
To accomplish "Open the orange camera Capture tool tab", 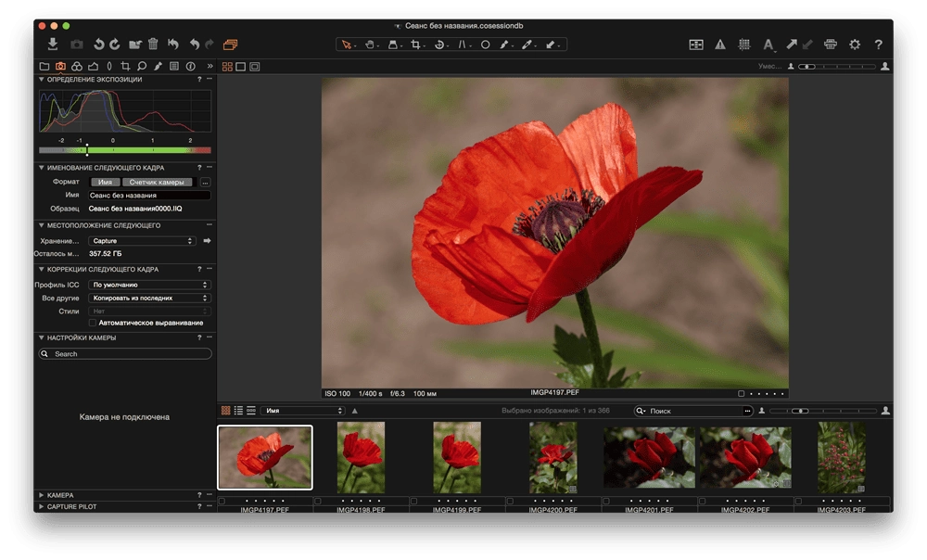I will coord(60,66).
